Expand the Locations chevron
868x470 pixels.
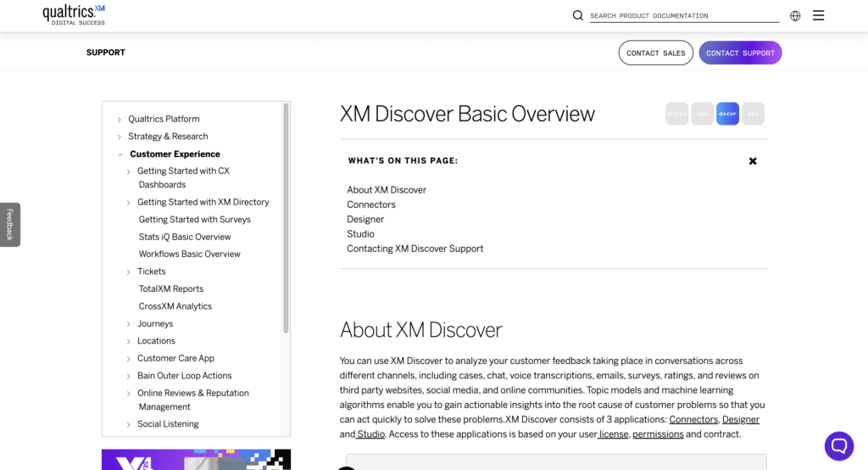click(x=129, y=341)
